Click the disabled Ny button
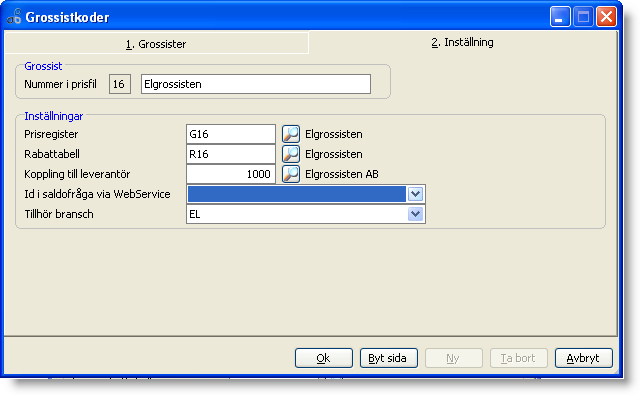Viewport: 640px width, 395px height. click(453, 358)
